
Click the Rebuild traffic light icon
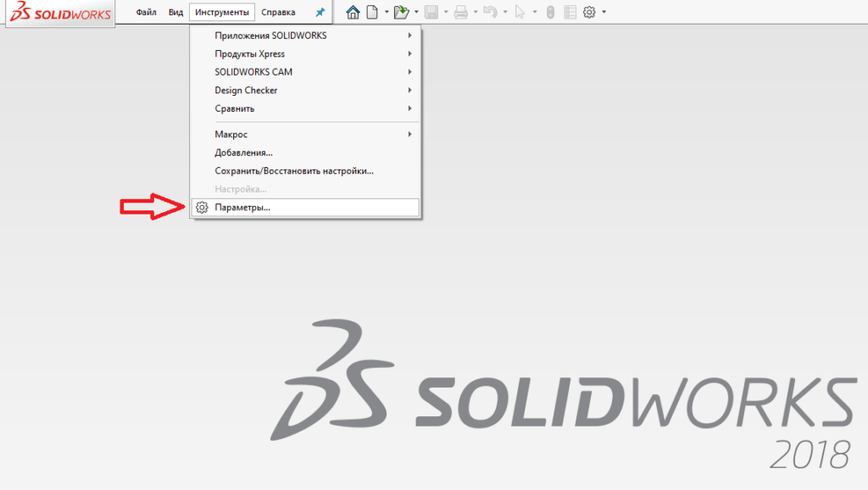tap(550, 12)
